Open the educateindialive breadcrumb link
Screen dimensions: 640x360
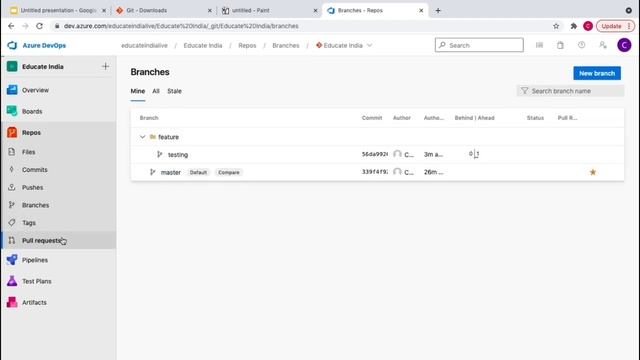(x=144, y=45)
